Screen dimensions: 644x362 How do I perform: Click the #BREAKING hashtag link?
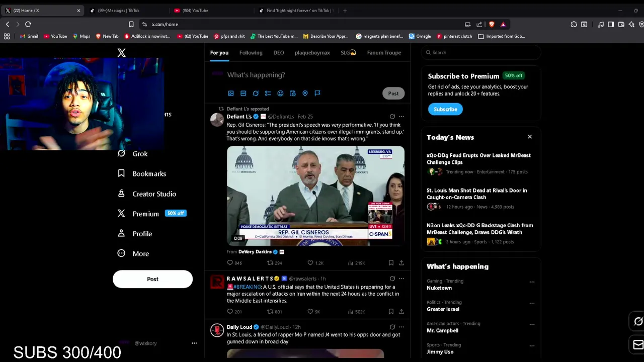247,287
